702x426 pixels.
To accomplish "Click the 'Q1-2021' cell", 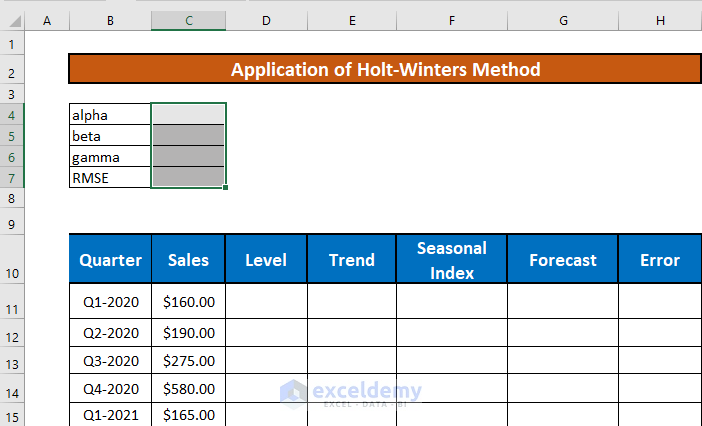I will tap(110, 415).
